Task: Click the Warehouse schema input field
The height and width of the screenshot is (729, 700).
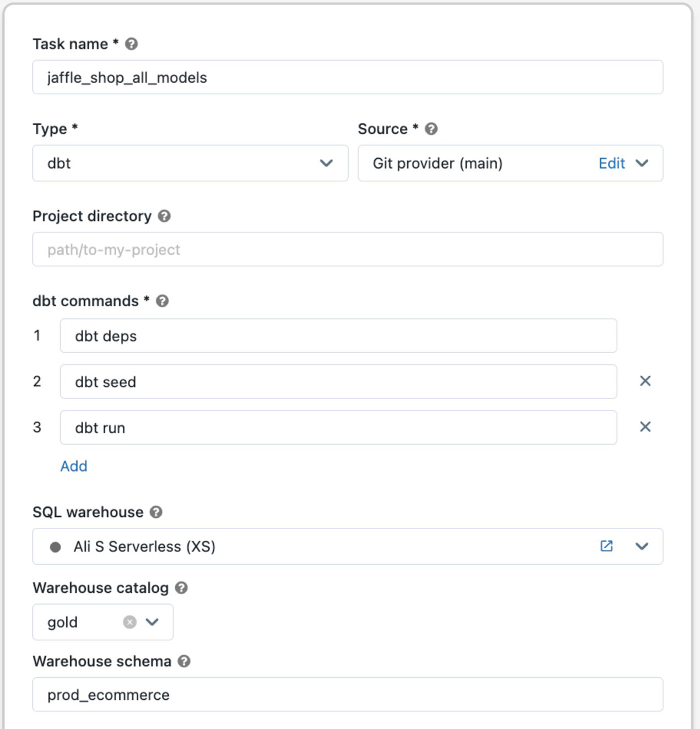Action: click(348, 695)
